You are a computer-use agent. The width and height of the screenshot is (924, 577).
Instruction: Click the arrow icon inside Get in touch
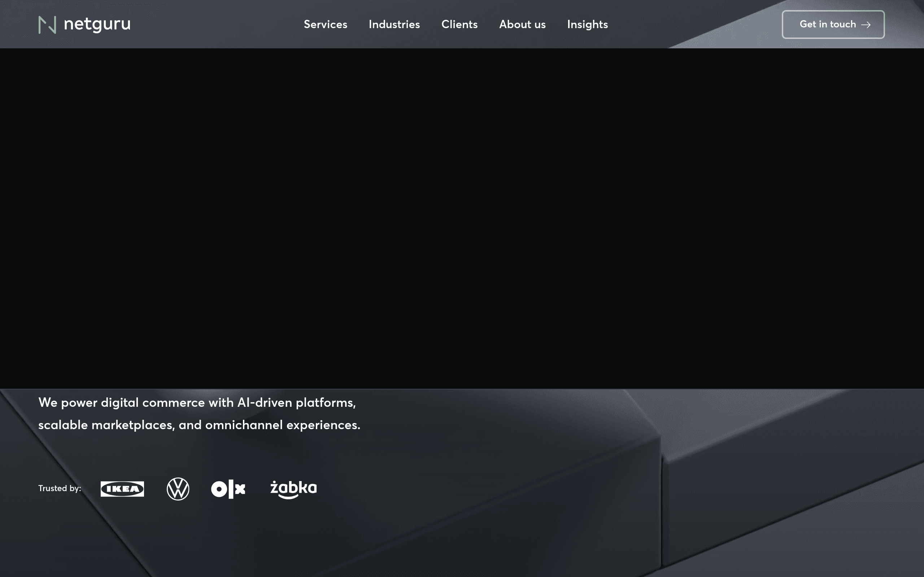click(867, 25)
